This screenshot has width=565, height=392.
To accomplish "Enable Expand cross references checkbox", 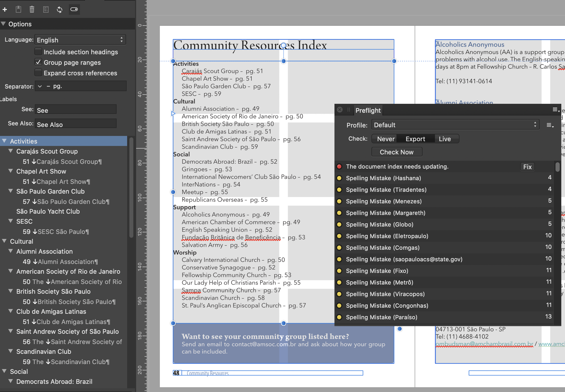I will click(38, 73).
